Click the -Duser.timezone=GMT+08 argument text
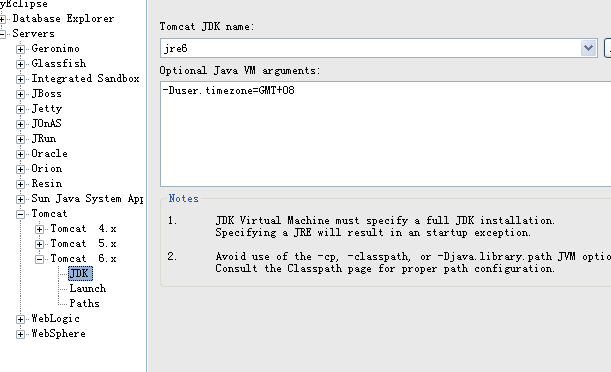The image size is (611, 372). click(229, 91)
